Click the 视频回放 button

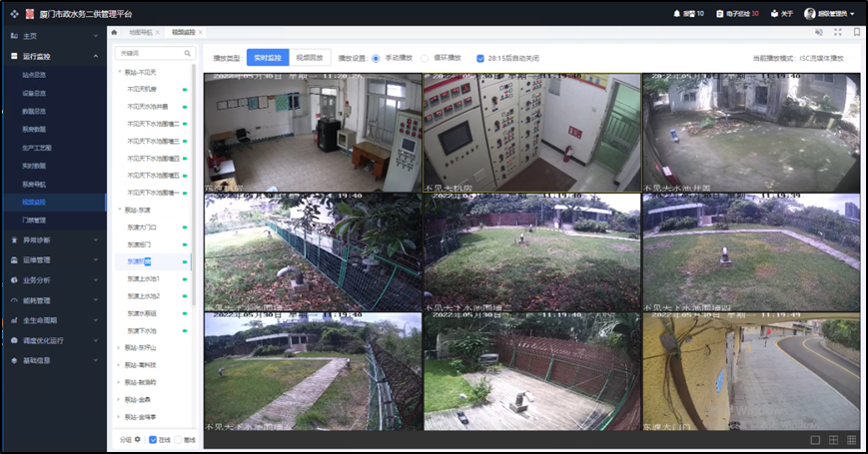311,58
